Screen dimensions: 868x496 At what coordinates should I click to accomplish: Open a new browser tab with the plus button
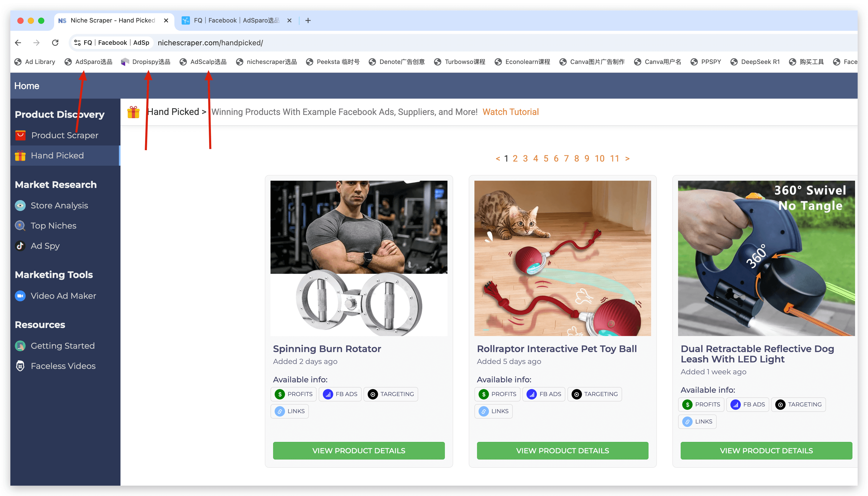pos(308,20)
